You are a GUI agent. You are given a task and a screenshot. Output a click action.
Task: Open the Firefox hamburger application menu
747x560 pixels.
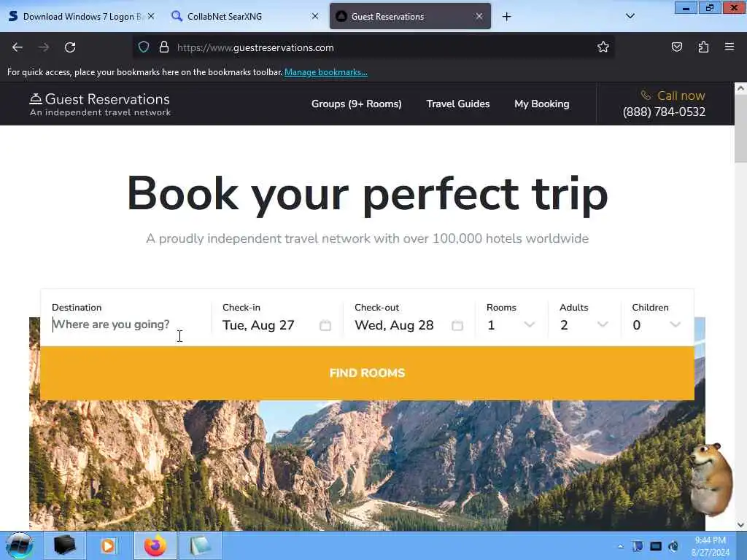pos(729,47)
